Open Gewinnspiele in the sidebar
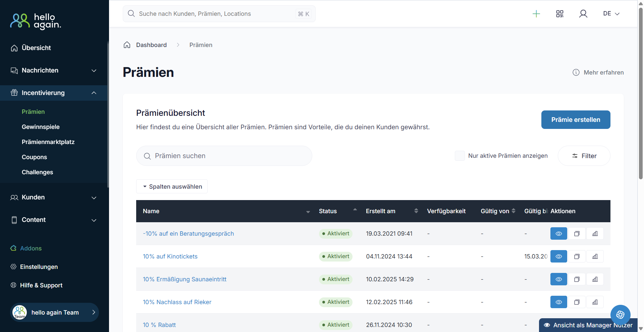Screen dimensions: 644x332 pyautogui.click(x=41, y=127)
